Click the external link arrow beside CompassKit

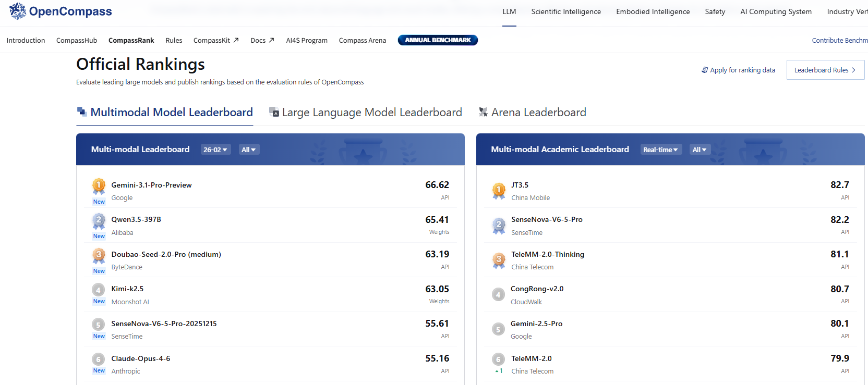point(236,40)
